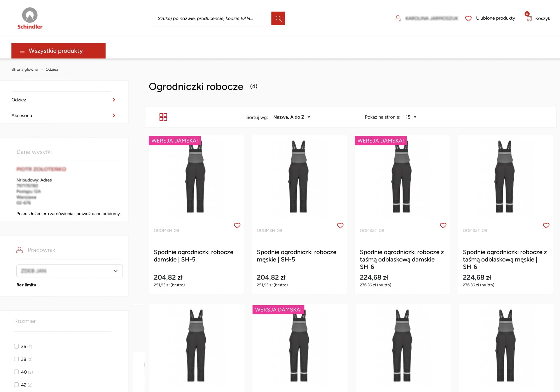Click price 224,68 zł of męskie SH-6
The height and width of the screenshot is (392, 560).
tap(477, 277)
